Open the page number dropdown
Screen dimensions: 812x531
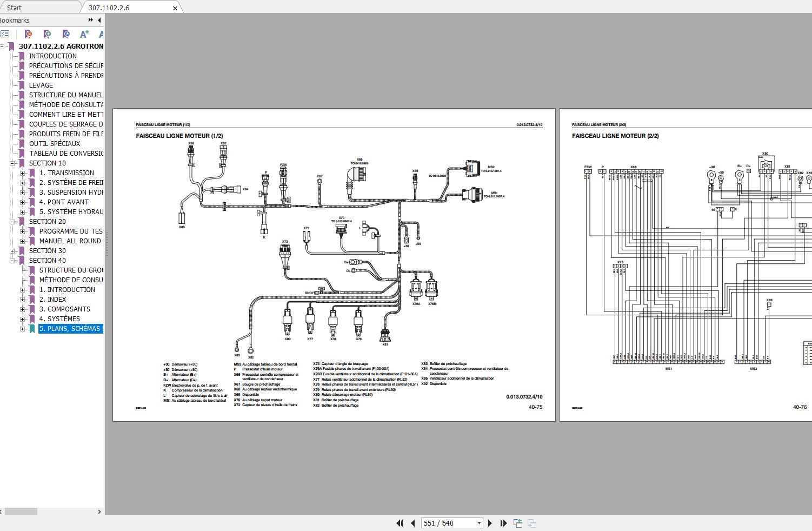(479, 523)
